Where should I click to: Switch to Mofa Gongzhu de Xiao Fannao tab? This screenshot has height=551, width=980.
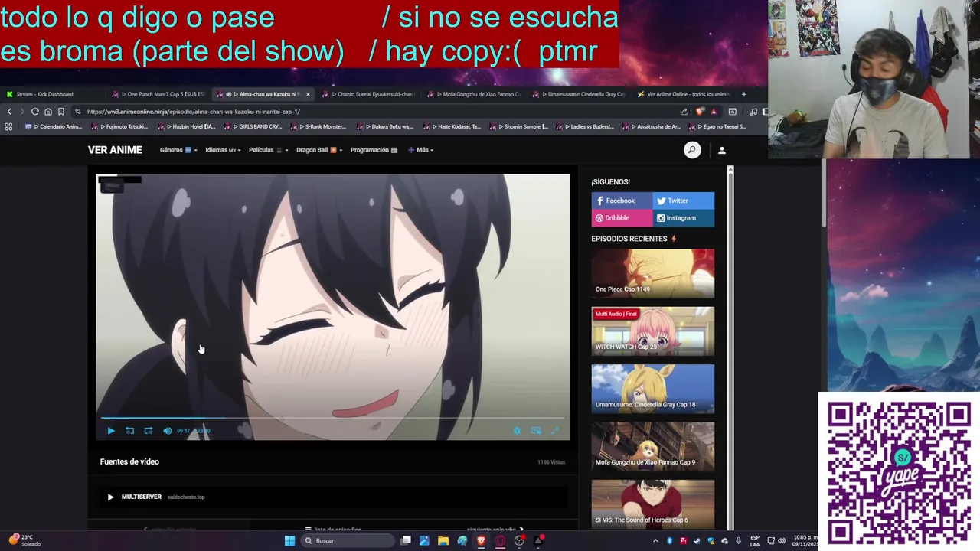pyautogui.click(x=475, y=94)
